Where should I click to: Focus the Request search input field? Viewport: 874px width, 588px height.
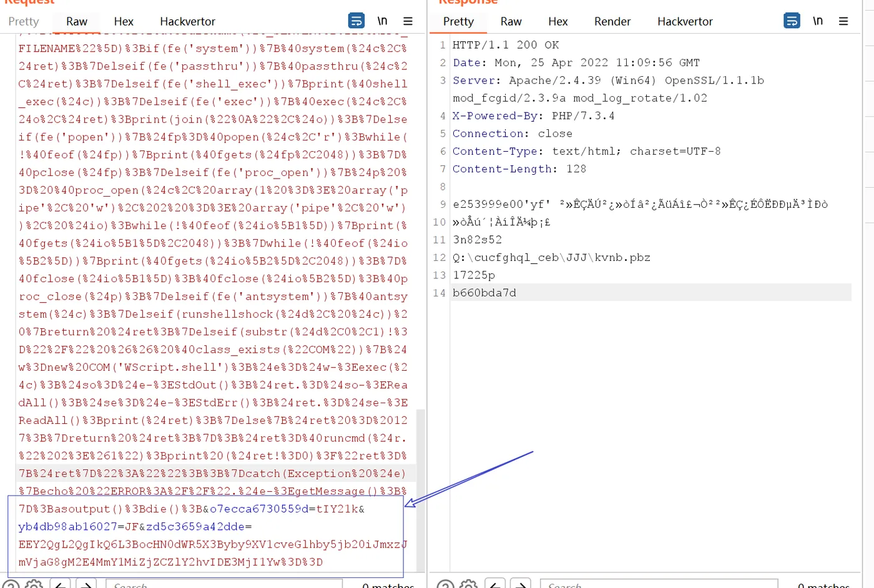[x=224, y=585]
